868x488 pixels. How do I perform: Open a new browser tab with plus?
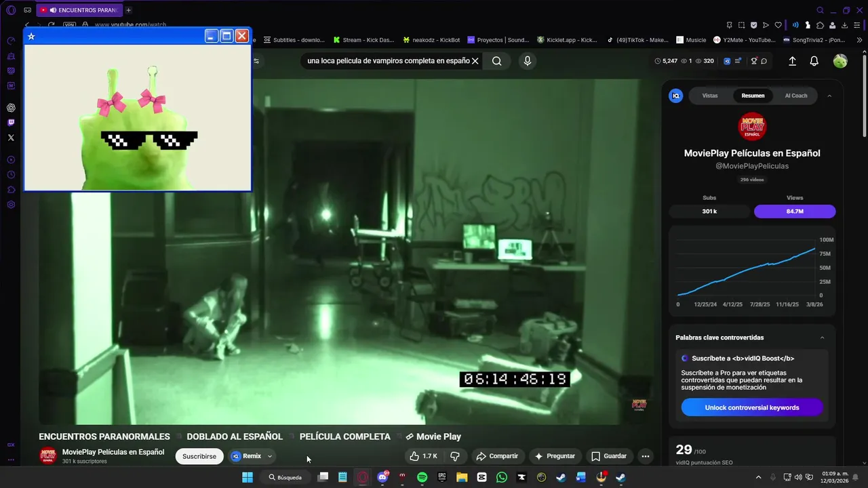pyautogui.click(x=129, y=10)
